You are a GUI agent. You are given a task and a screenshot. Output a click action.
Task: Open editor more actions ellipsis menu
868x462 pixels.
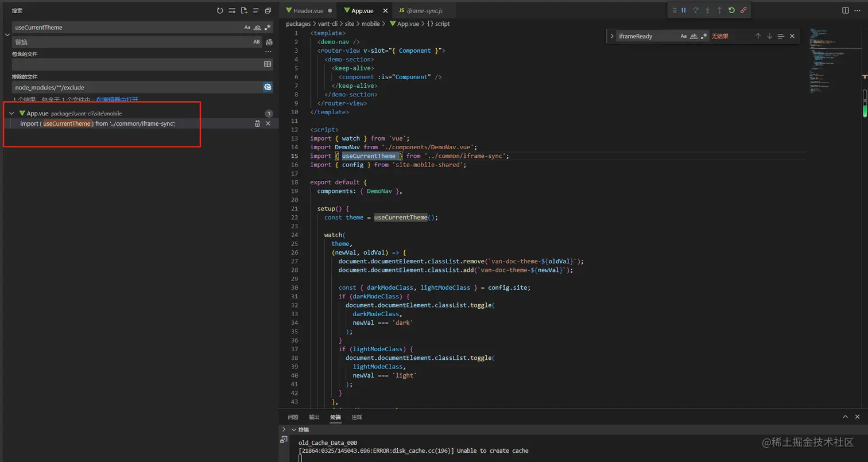(858, 10)
